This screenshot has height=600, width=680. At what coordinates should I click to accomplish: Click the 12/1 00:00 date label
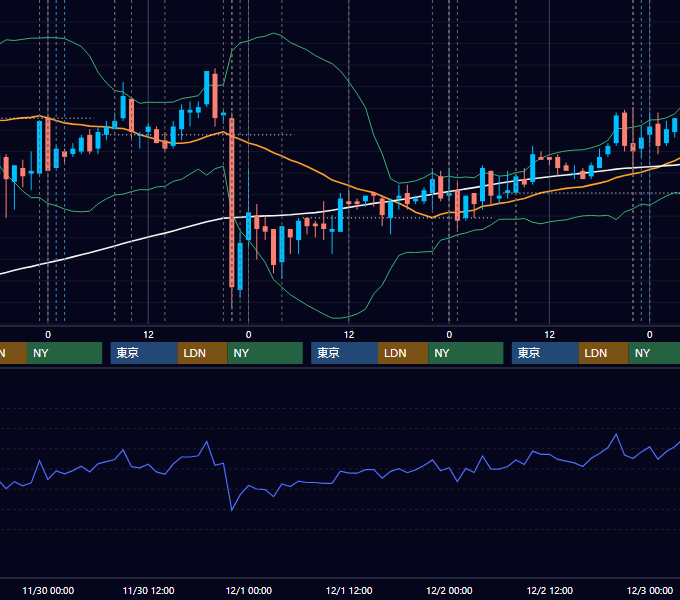coord(248,590)
